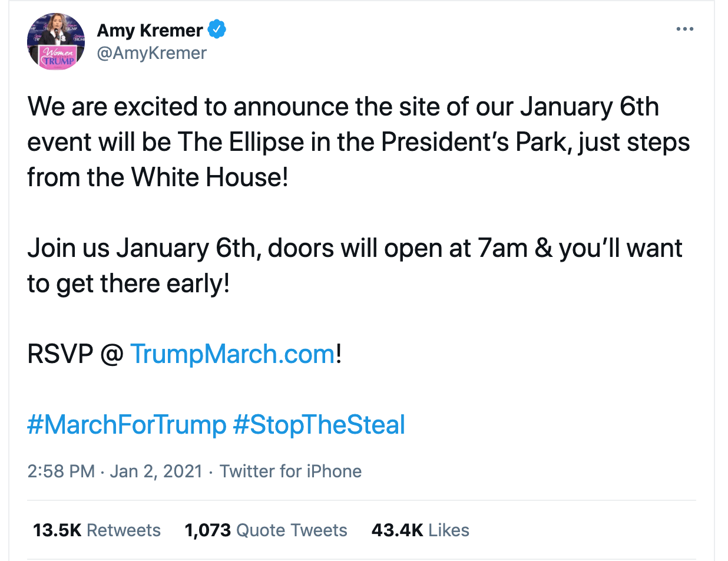The image size is (728, 561).
Task: Open the #MarchForTrump hashtag
Action: tap(127, 424)
